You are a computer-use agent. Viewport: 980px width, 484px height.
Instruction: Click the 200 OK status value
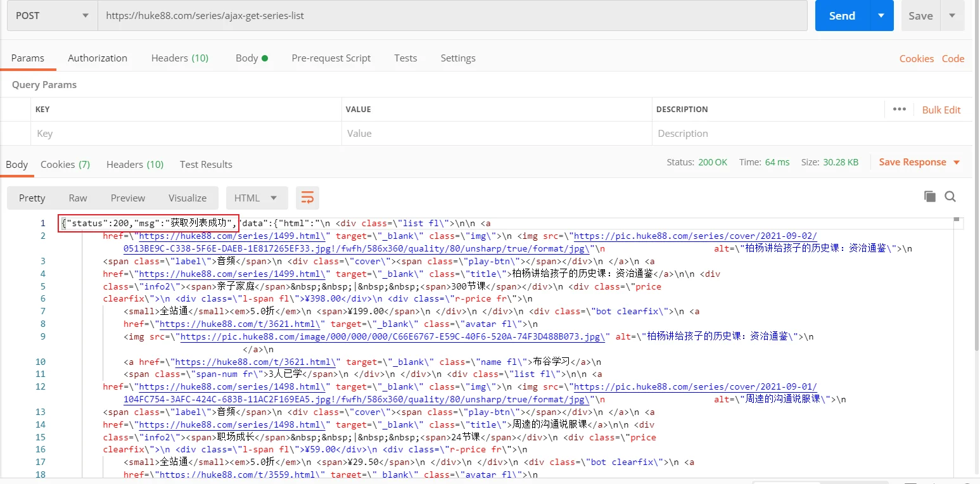click(x=713, y=162)
